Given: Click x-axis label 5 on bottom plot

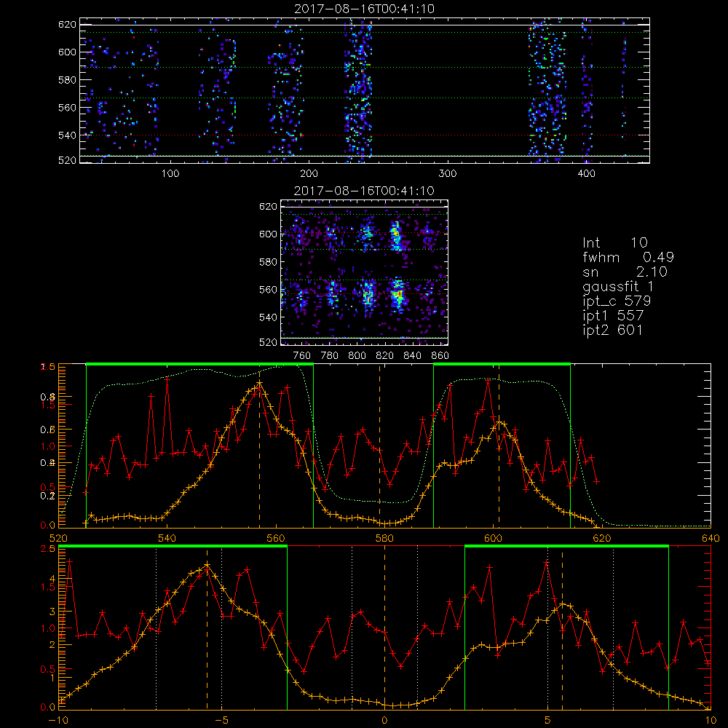Looking at the screenshot, I should pos(548,721).
